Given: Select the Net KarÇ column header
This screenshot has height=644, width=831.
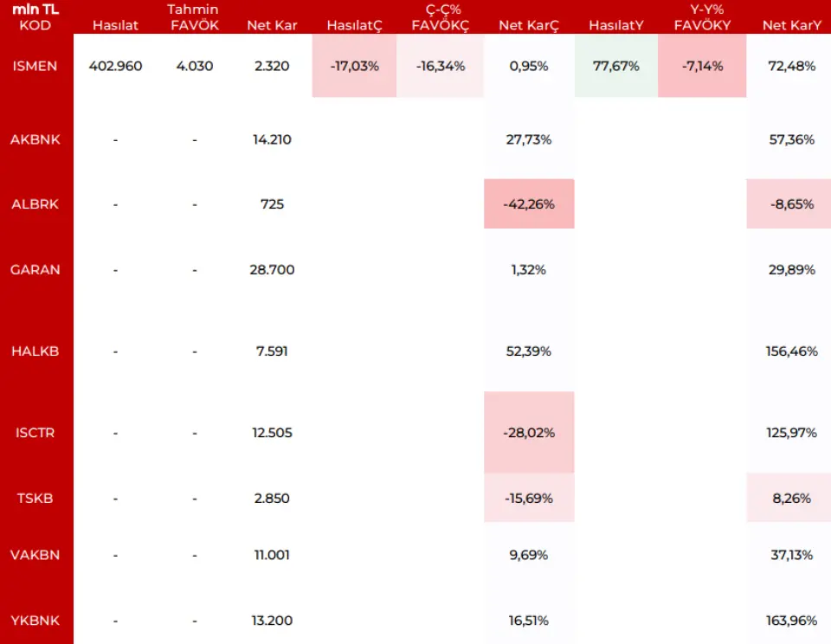Looking at the screenshot, I should (528, 25).
